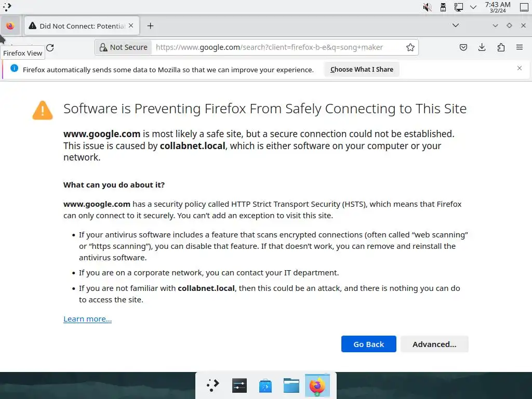Bookmark this page with star icon

[x=410, y=47]
